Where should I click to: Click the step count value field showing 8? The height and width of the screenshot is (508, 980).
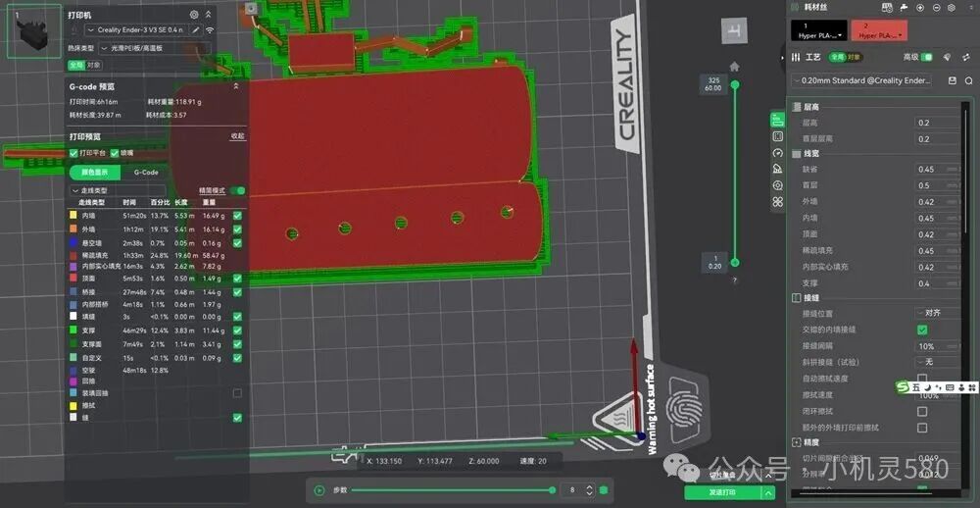[572, 490]
